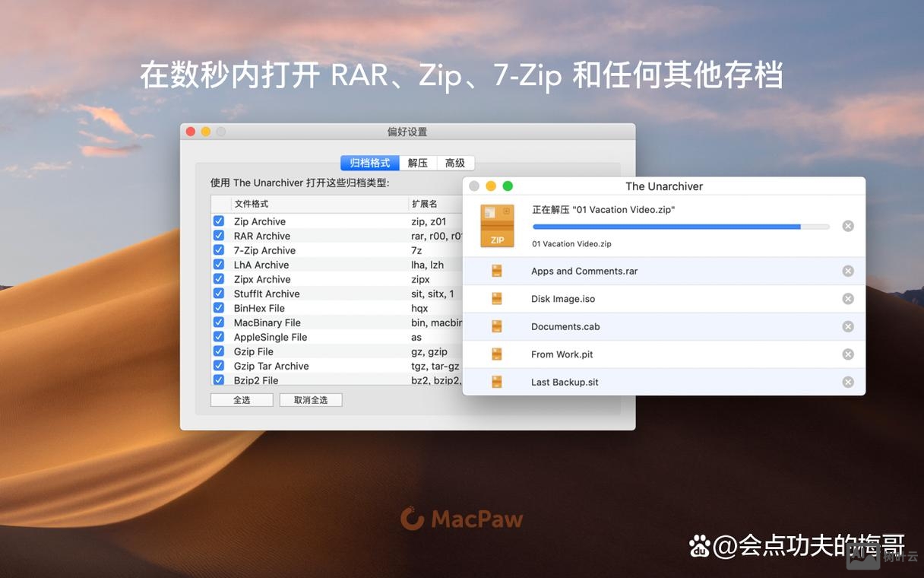Screen dimensions: 924x578
Task: Remove Apps and Comments.rar from the queue
Action: point(847,271)
